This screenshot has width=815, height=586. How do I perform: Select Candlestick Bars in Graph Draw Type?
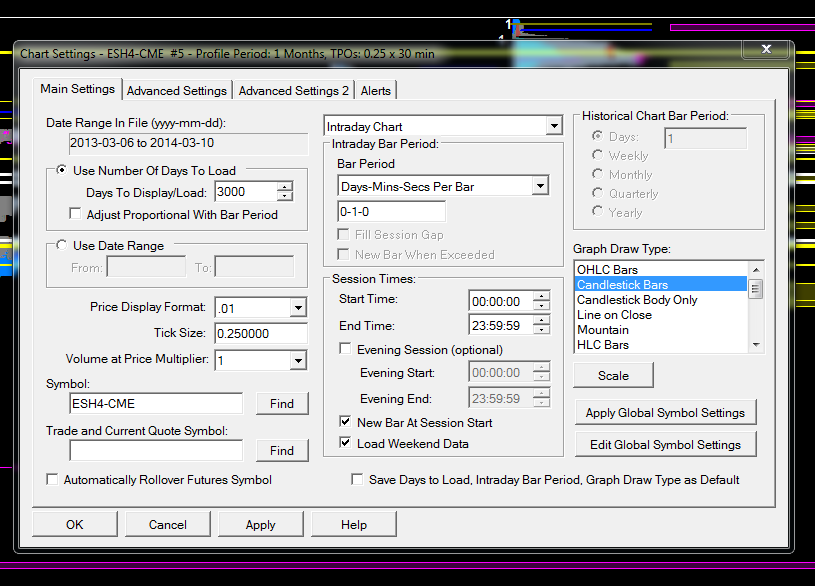(x=661, y=284)
